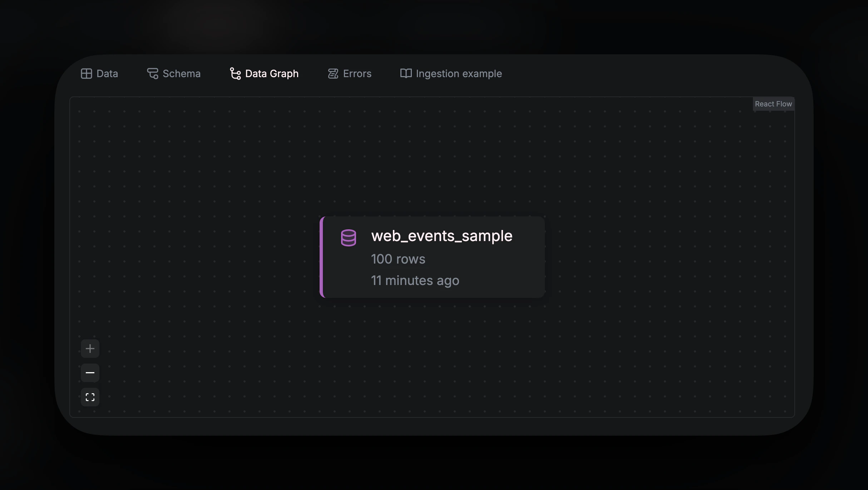Click the purple left edge of node
This screenshot has width=868, height=490.
pyautogui.click(x=321, y=257)
